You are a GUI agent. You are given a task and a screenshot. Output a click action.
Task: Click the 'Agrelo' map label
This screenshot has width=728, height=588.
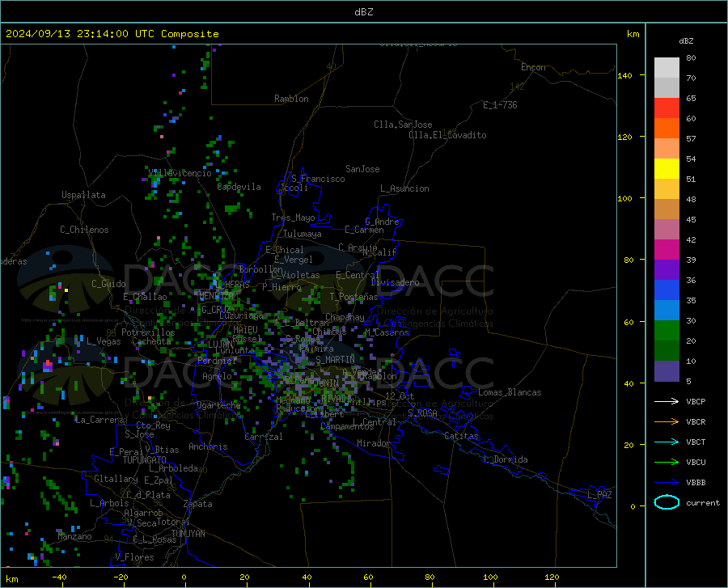217,376
